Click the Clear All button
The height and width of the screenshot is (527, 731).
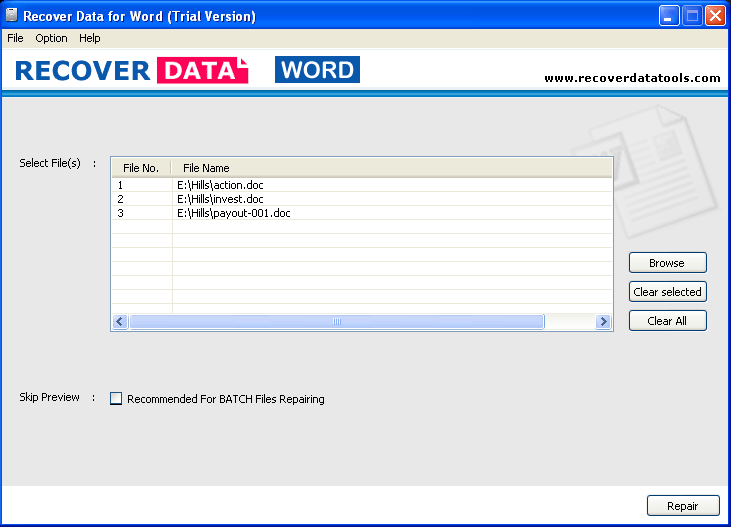pos(667,321)
